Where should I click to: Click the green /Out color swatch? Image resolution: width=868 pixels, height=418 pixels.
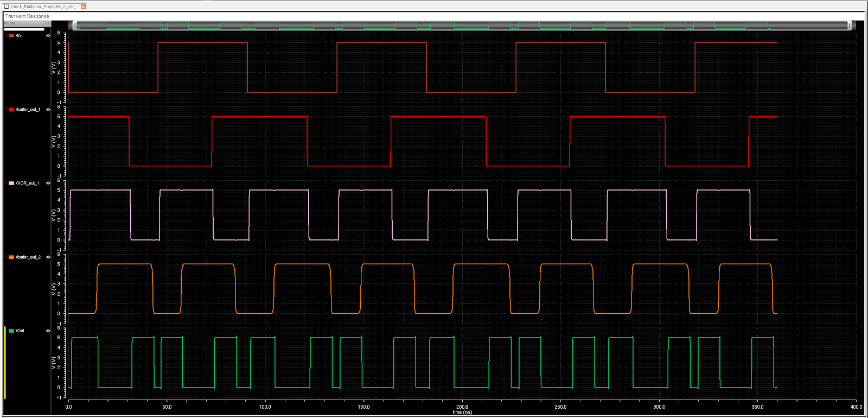[11, 331]
